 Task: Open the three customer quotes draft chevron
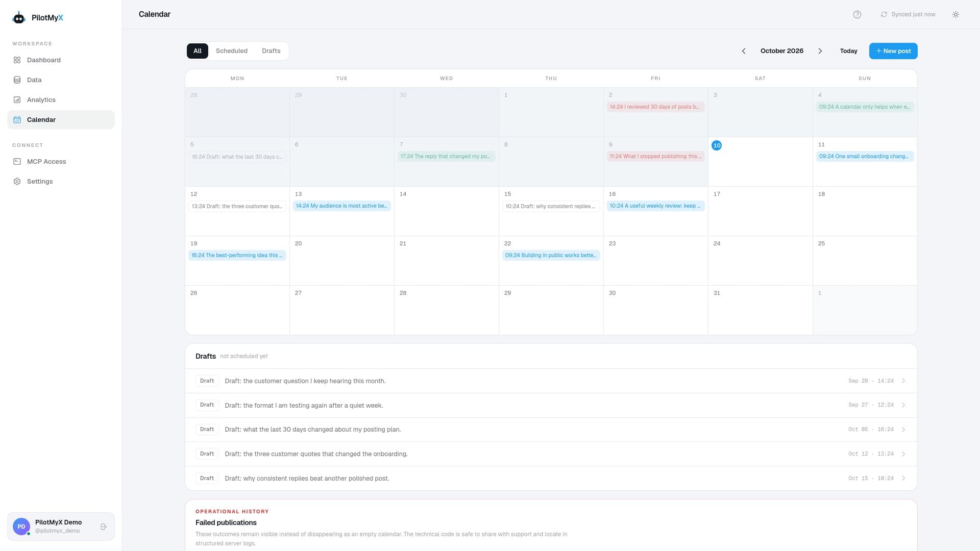tap(903, 454)
